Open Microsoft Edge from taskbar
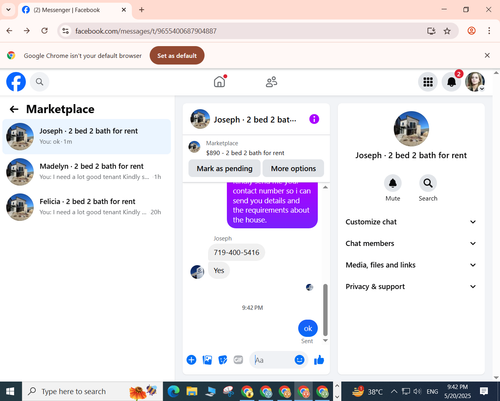500x401 pixels. [173, 391]
